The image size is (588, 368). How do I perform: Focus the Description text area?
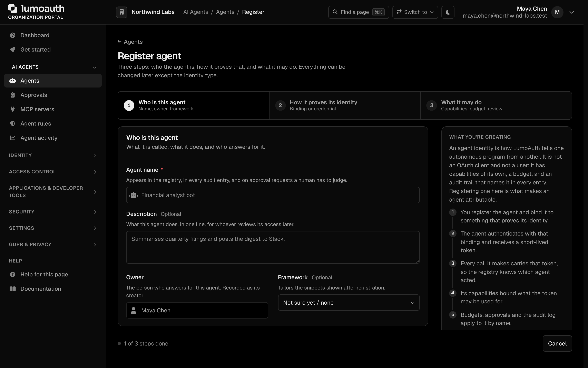[x=273, y=247]
